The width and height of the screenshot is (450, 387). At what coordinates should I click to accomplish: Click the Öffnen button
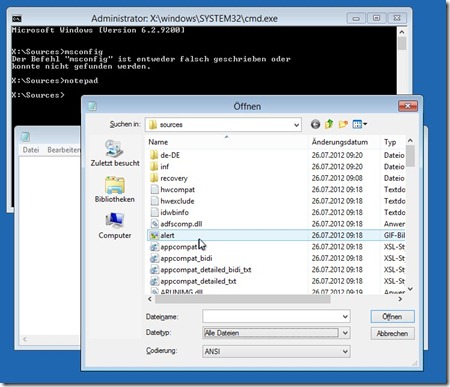click(392, 317)
